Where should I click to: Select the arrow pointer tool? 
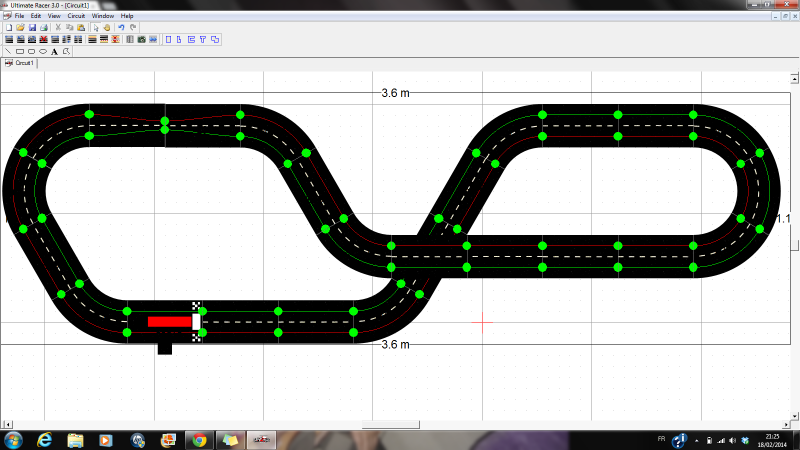95,27
